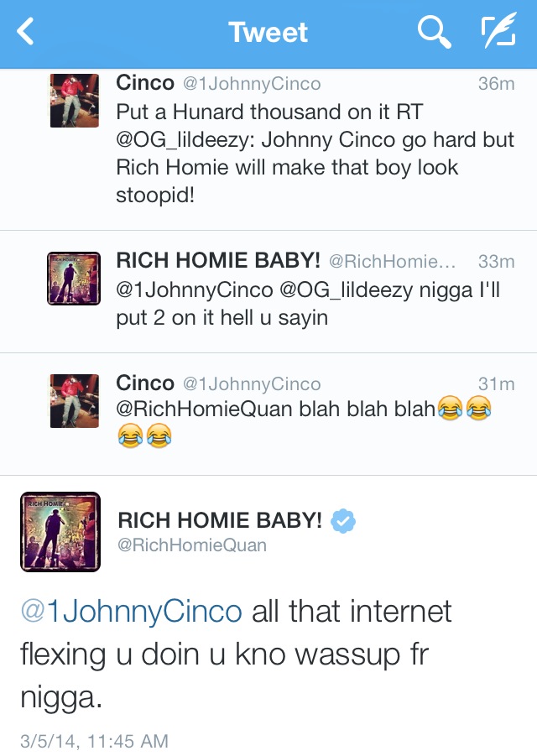The image size is (537, 756).
Task: Tap RICH HOMIE BABY! name on main tweet
Action: tap(220, 520)
